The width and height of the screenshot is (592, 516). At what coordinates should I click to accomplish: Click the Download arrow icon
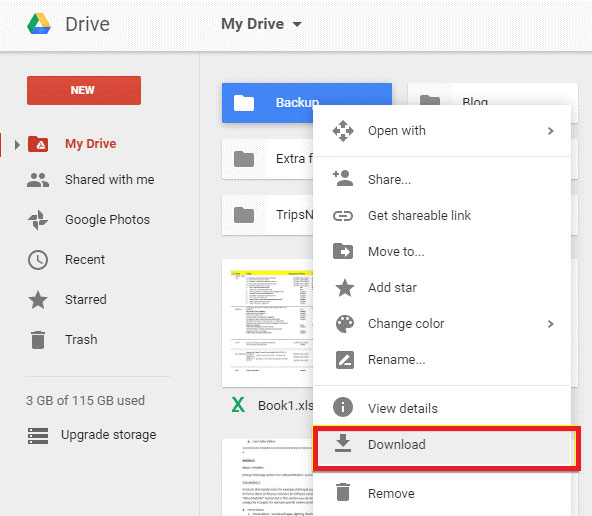point(343,443)
